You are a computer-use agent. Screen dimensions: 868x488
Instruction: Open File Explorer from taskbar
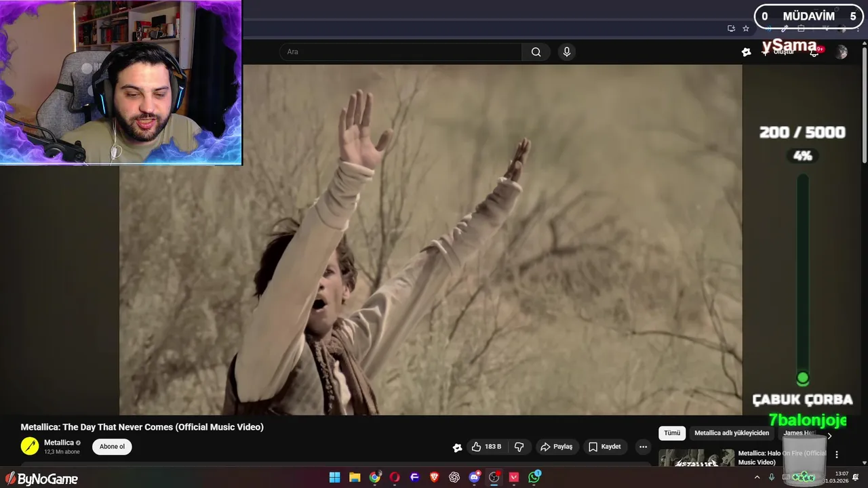coord(355,477)
